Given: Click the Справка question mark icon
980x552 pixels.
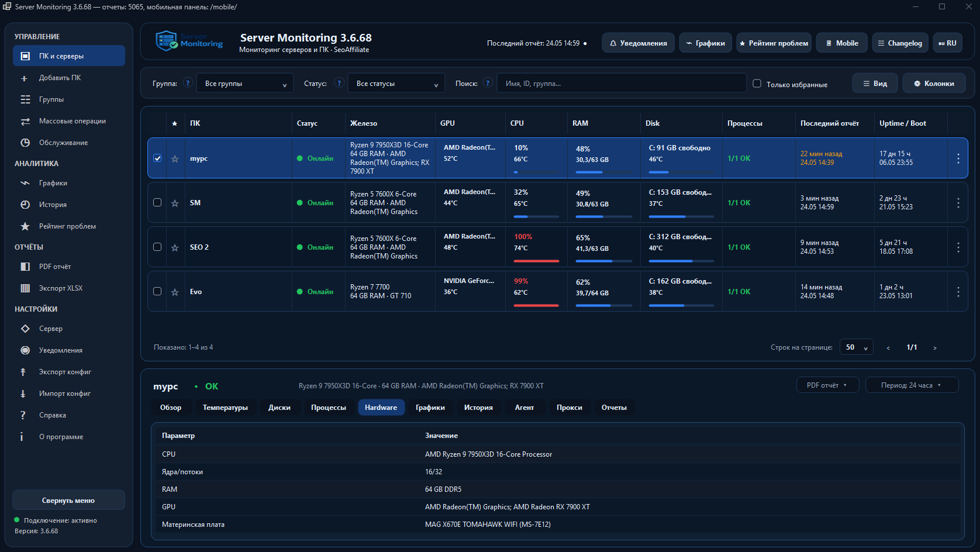Looking at the screenshot, I should [x=23, y=415].
